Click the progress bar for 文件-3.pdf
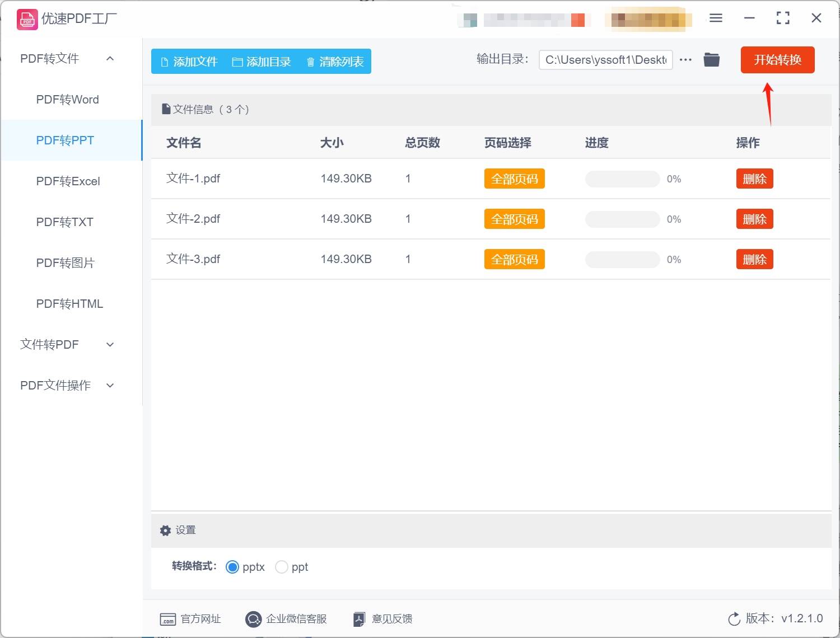The height and width of the screenshot is (638, 840). (622, 260)
